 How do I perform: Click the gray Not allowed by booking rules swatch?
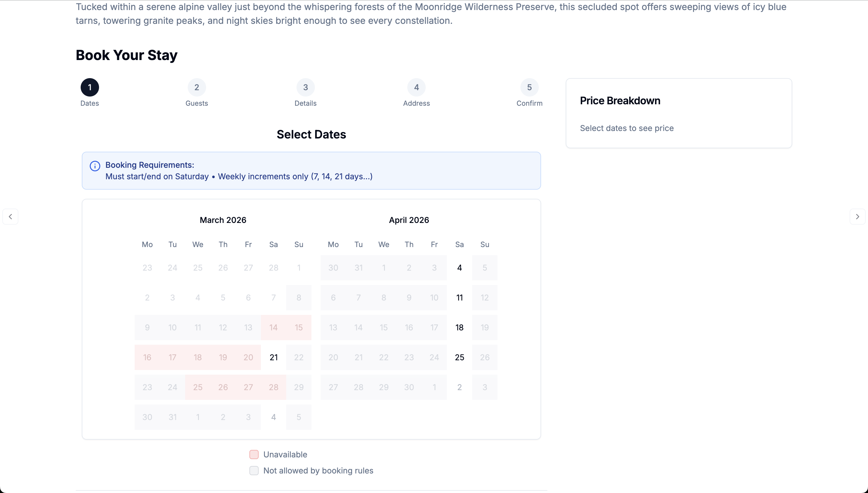254,471
